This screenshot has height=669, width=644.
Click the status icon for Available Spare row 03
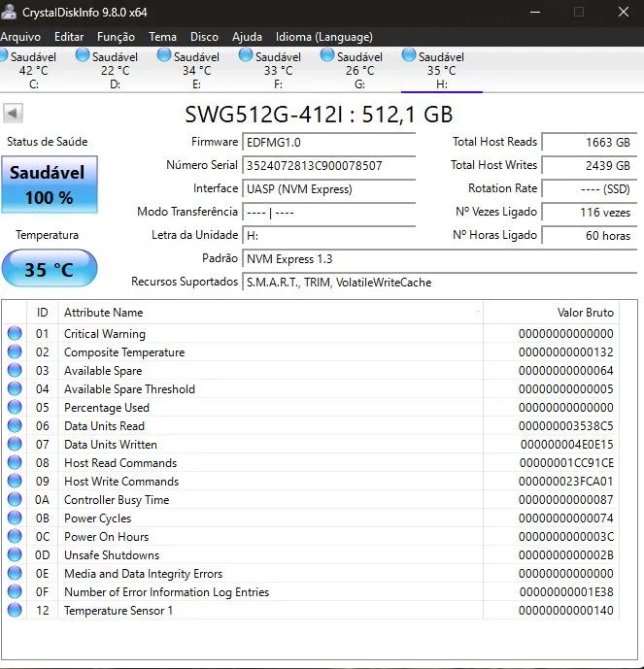click(15, 370)
